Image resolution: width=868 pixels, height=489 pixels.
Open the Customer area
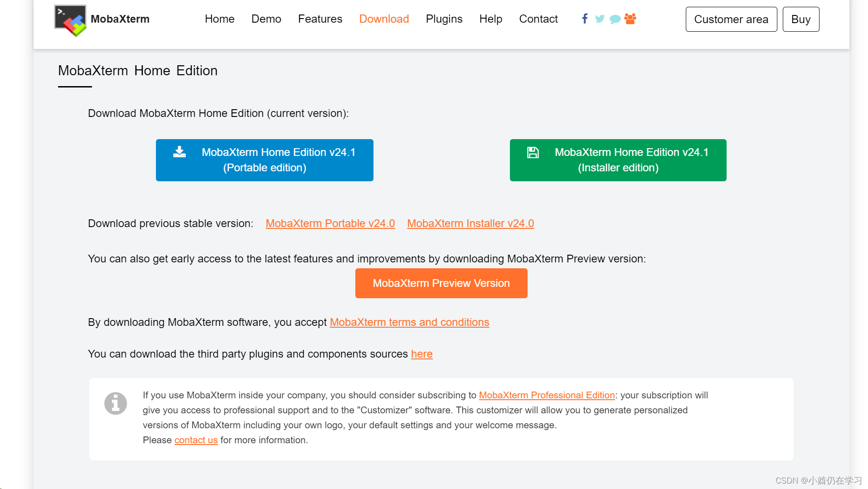(731, 19)
